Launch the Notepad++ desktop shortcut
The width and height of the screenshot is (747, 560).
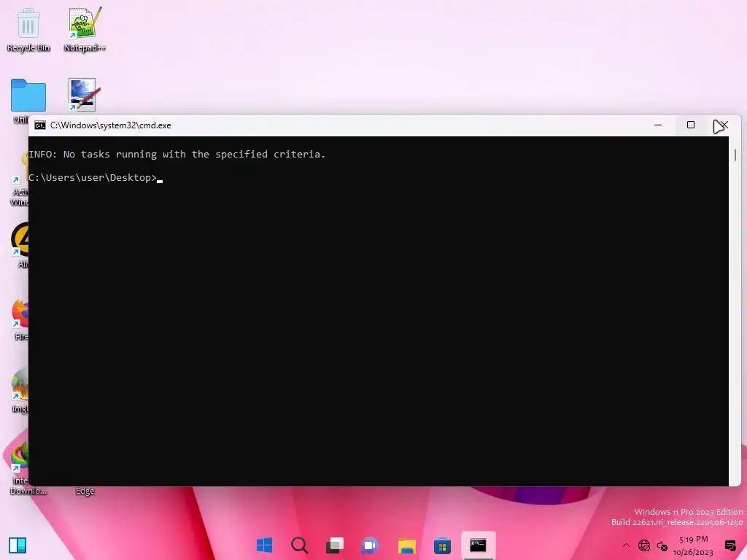(85, 29)
